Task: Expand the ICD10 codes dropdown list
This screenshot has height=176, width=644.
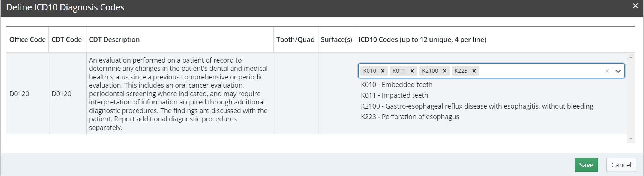Action: pos(618,71)
